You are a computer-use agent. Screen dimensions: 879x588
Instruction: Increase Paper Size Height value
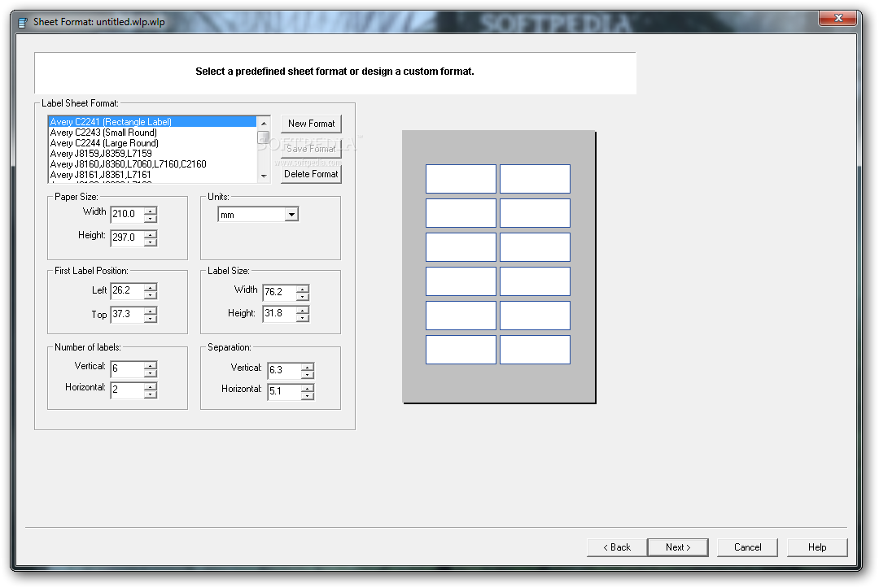tap(151, 234)
